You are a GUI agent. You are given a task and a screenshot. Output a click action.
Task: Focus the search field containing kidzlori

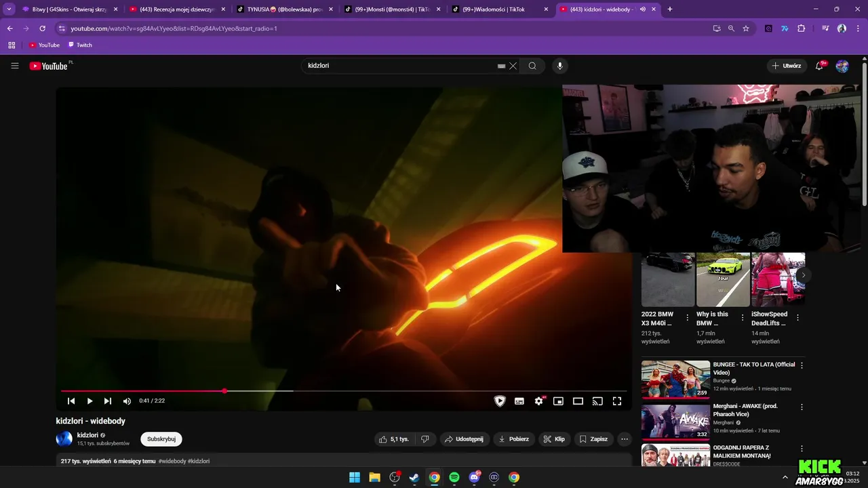400,66
